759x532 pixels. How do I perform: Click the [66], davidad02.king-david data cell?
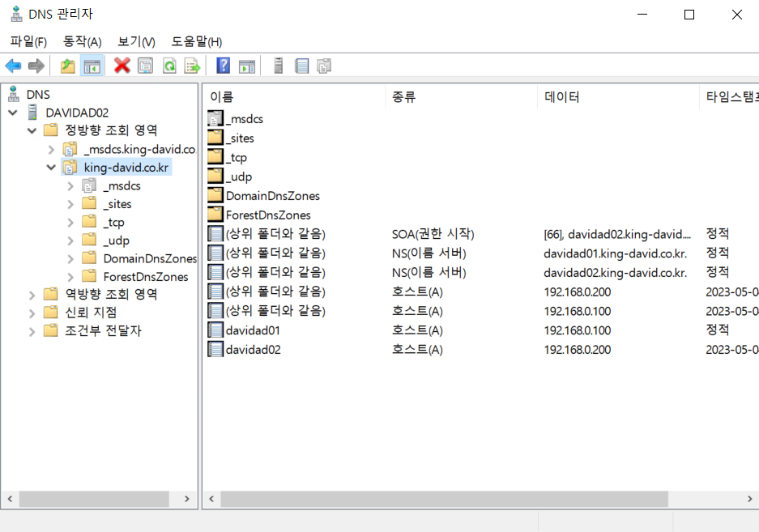pos(617,234)
